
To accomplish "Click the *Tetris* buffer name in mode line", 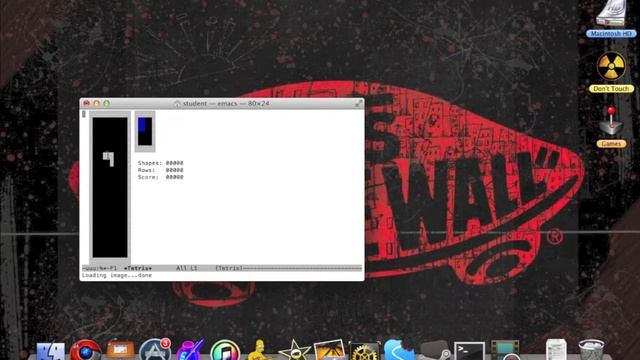I will click(x=138, y=268).
